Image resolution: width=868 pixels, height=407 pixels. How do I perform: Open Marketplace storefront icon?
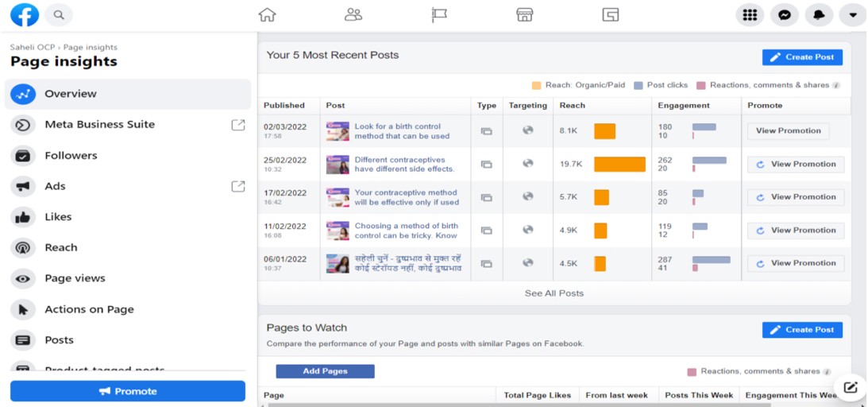tap(524, 14)
